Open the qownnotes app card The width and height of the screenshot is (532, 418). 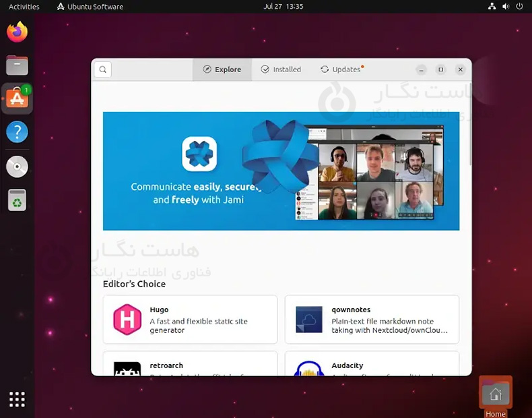(372, 320)
